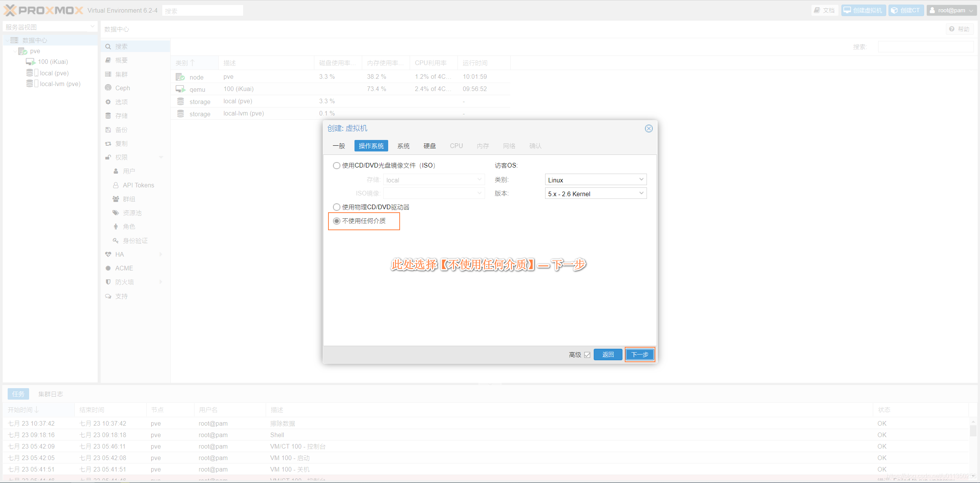Image resolution: width=980 pixels, height=483 pixels.
Task: Switch to the 集群日志 tab
Action: tap(51, 394)
